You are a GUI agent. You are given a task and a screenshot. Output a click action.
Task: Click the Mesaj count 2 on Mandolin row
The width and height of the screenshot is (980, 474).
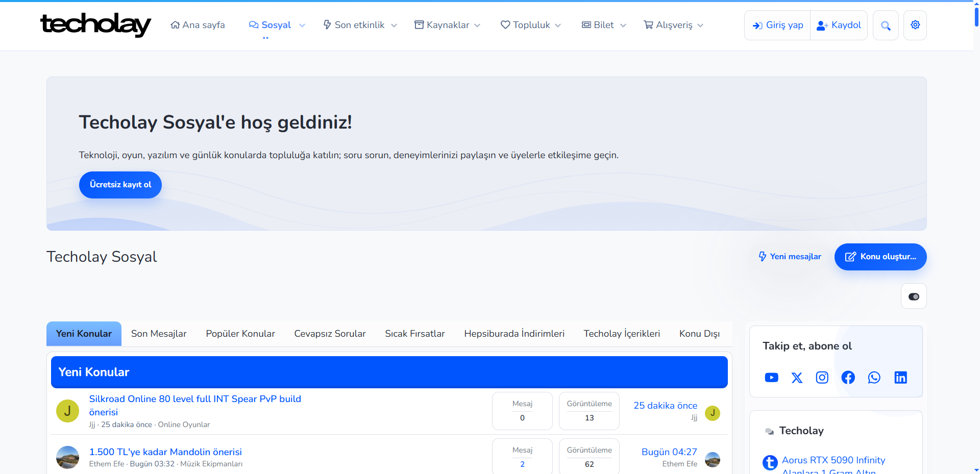[522, 464]
